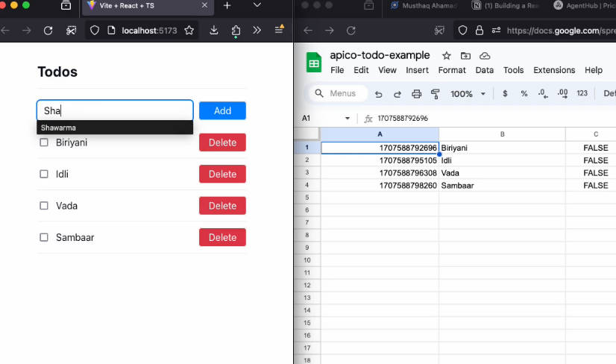This screenshot has height=364, width=616.
Task: Click the move to folder icon
Action: click(465, 56)
